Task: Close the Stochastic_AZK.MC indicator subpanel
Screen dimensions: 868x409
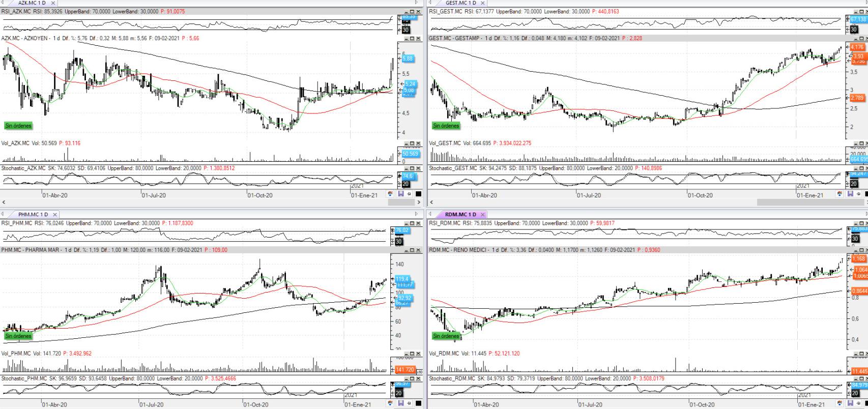Action: click(x=418, y=168)
